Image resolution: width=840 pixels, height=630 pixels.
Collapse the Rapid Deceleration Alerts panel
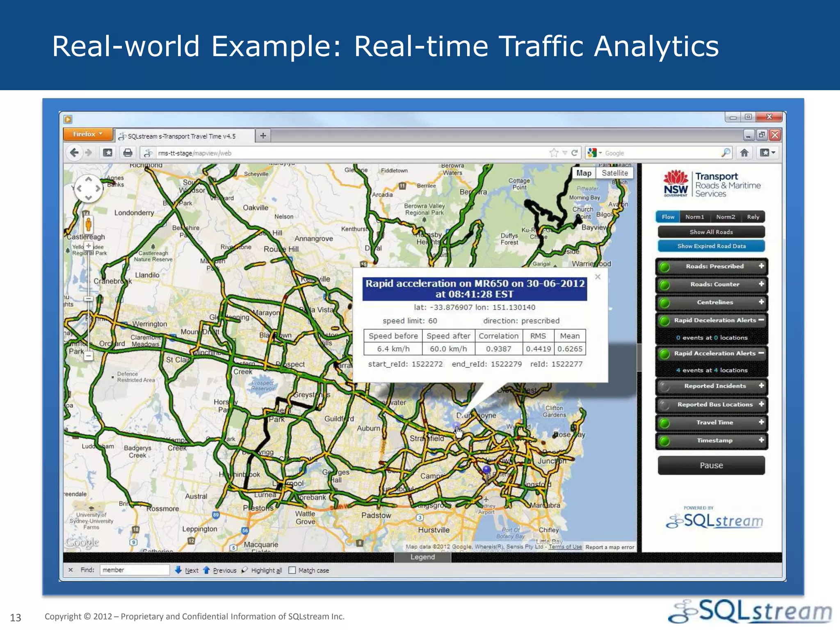[761, 320]
